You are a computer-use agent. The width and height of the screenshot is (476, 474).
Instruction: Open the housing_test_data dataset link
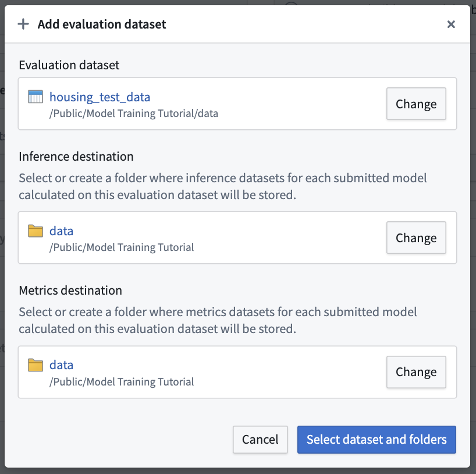(x=100, y=97)
